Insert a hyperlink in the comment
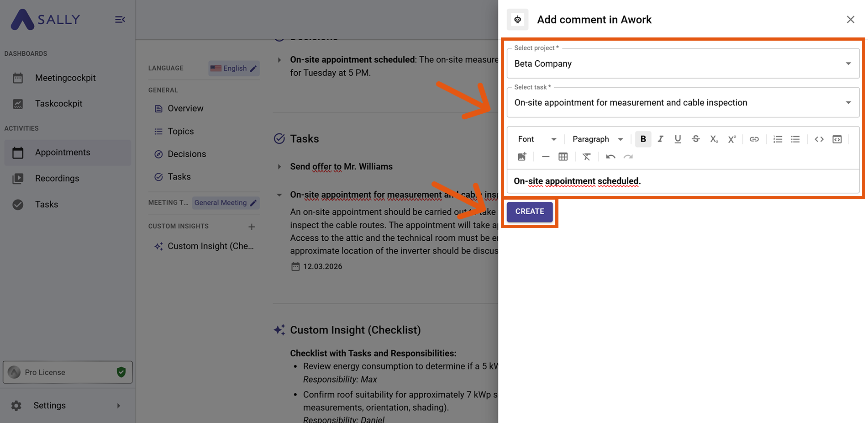The image size is (868, 423). click(754, 139)
